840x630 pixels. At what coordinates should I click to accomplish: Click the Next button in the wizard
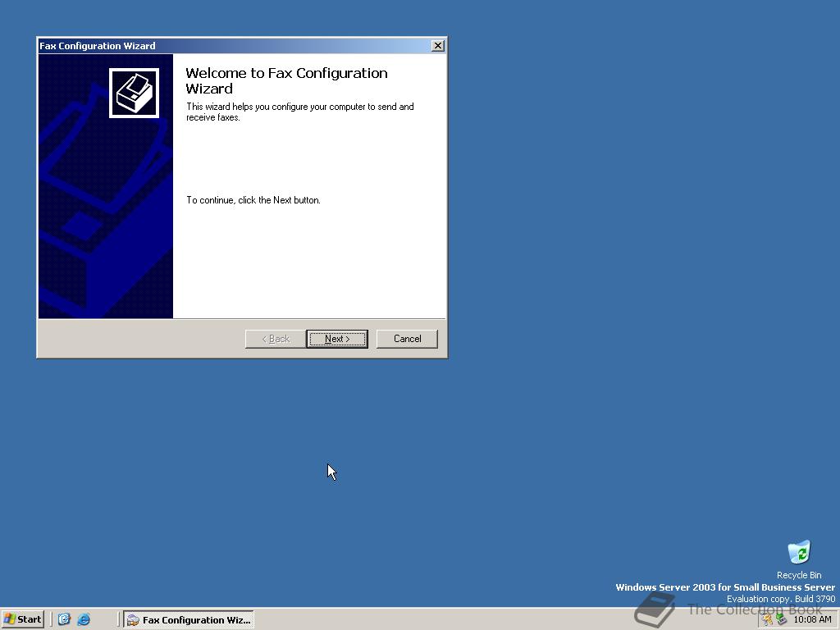coord(337,339)
